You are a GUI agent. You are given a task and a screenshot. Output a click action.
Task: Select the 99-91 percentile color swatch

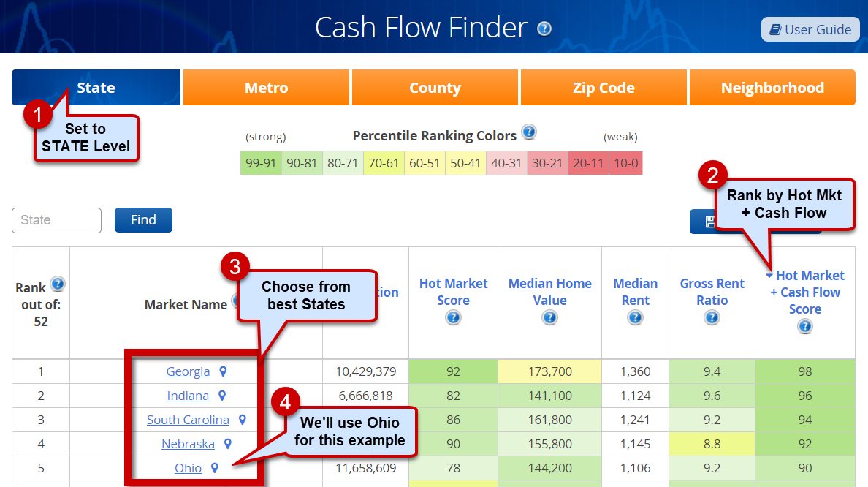(x=261, y=163)
